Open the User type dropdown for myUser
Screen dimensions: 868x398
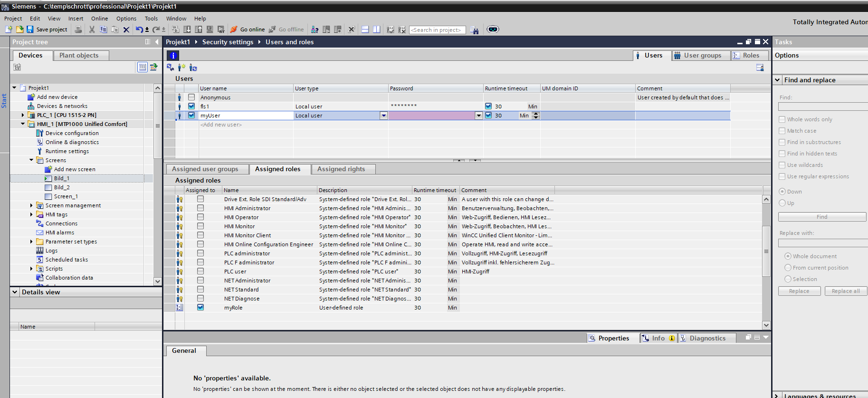pos(383,116)
